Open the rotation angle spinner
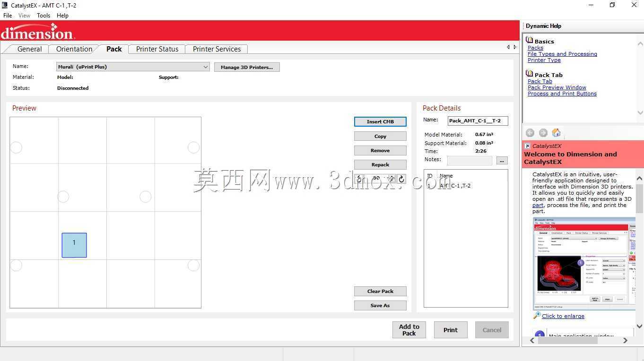This screenshot has width=644, height=361. click(392, 179)
